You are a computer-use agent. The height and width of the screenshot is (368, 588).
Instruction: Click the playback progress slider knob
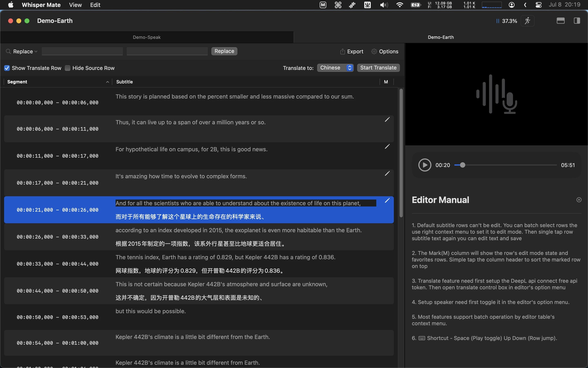point(463,165)
